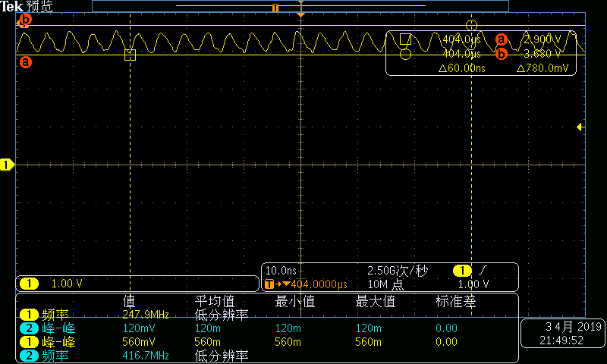607x364 pixels.
Task: Click the 10.0ns horizontal timebase readout
Action: click(x=281, y=271)
